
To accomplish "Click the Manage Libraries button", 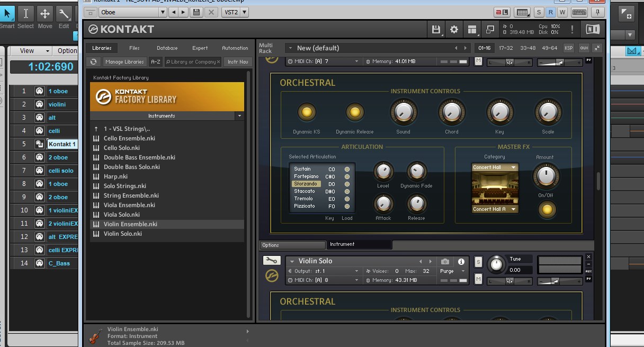I will tap(124, 62).
